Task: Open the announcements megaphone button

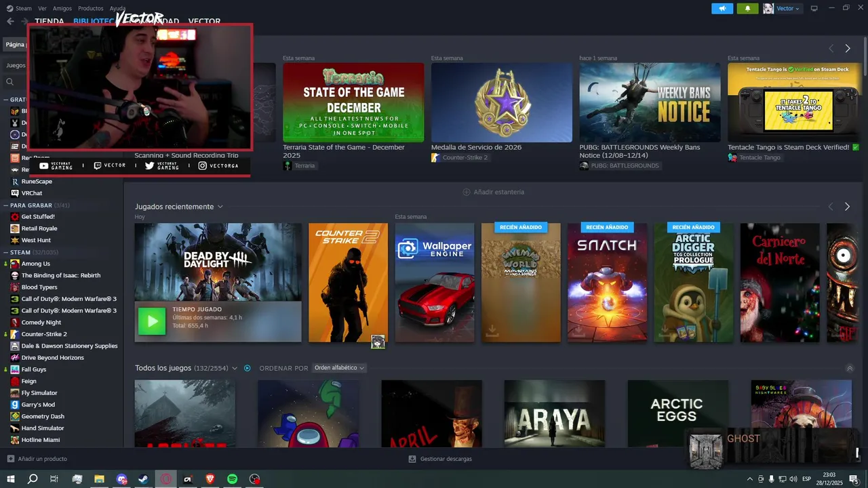Action: (x=722, y=9)
